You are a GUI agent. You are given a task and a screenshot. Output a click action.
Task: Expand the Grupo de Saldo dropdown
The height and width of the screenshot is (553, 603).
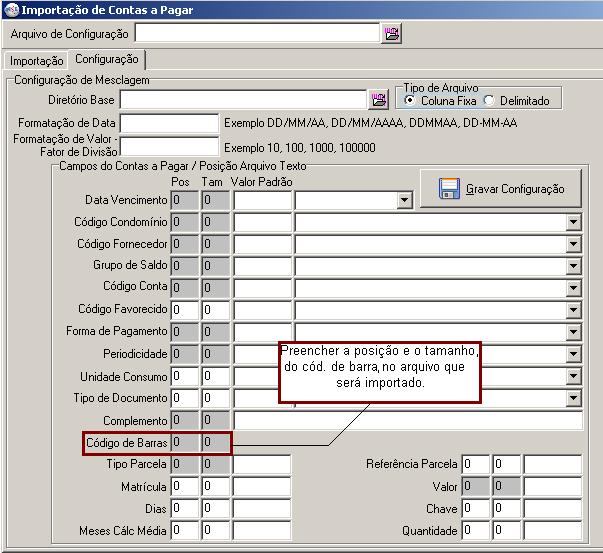[x=573, y=267]
